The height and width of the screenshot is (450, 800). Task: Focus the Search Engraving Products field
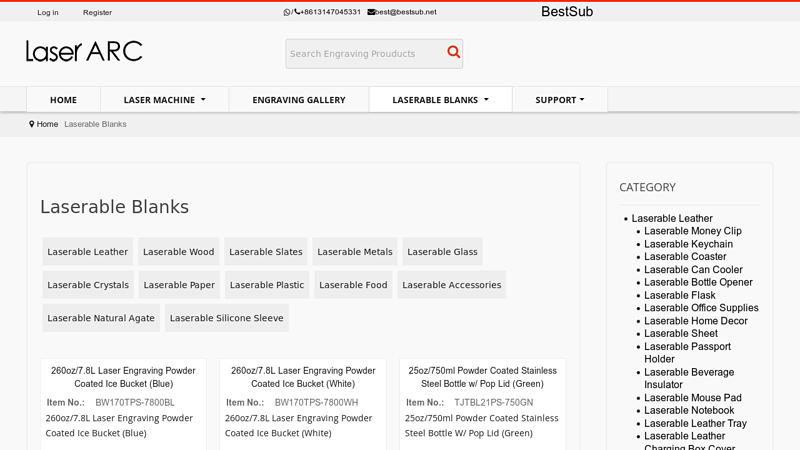pyautogui.click(x=364, y=54)
